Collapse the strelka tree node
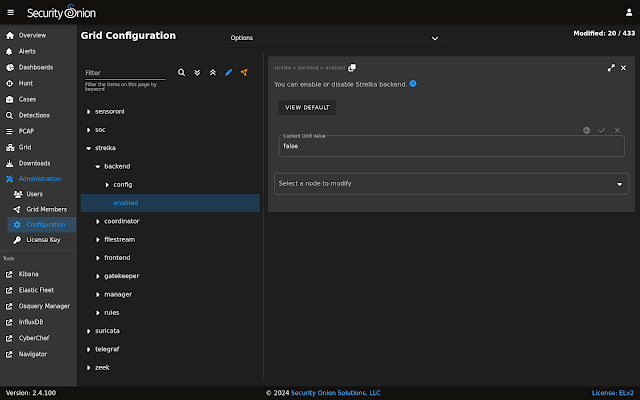The image size is (640, 400). coord(88,148)
